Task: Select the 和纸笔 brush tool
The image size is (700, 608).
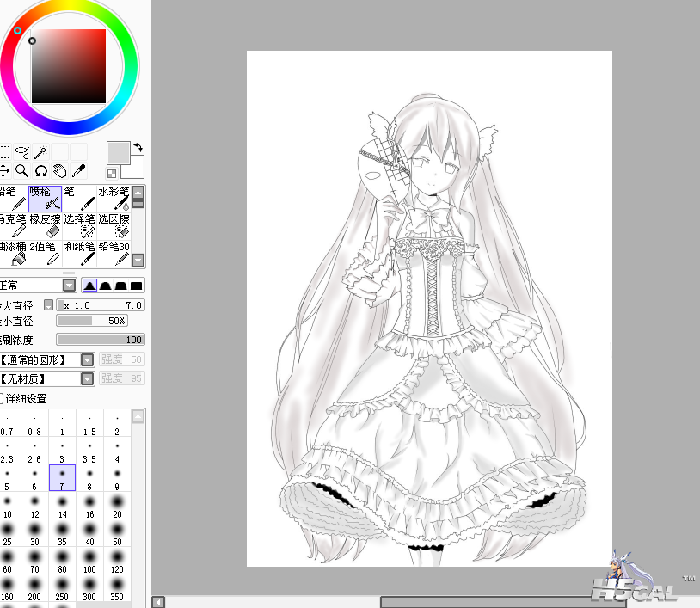Action: (79, 253)
